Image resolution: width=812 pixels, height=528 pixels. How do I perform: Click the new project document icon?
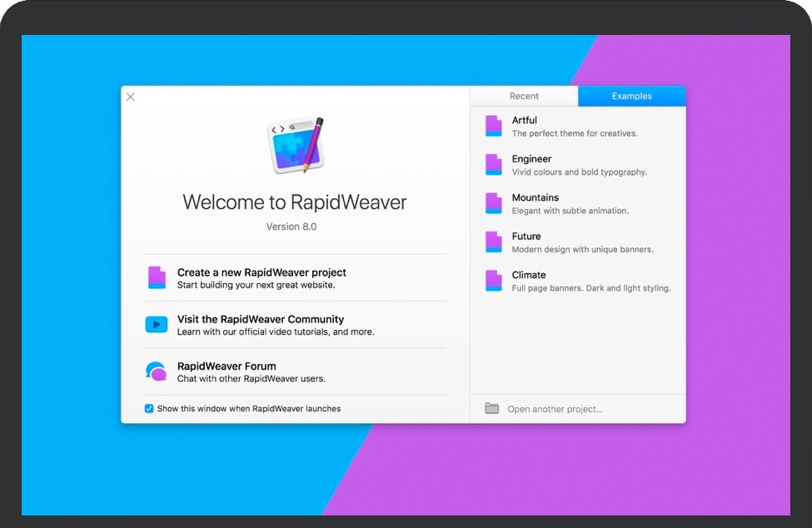[157, 277]
